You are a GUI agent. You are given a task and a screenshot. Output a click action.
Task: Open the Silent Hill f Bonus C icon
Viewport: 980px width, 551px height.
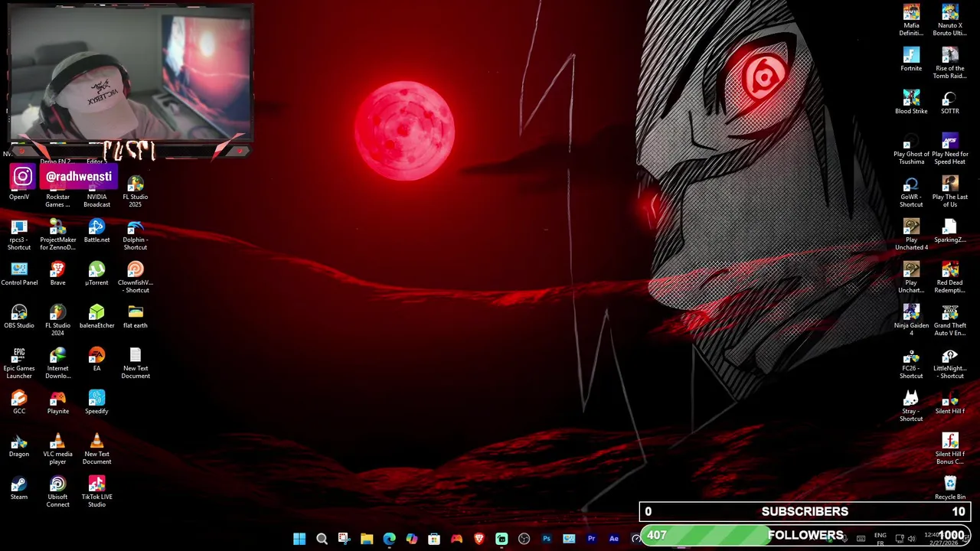[949, 448]
